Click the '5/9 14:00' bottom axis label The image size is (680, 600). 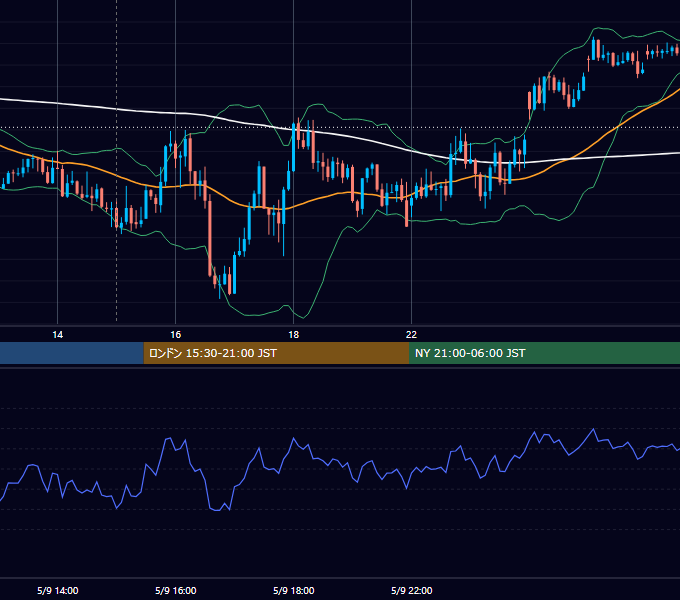(58, 590)
